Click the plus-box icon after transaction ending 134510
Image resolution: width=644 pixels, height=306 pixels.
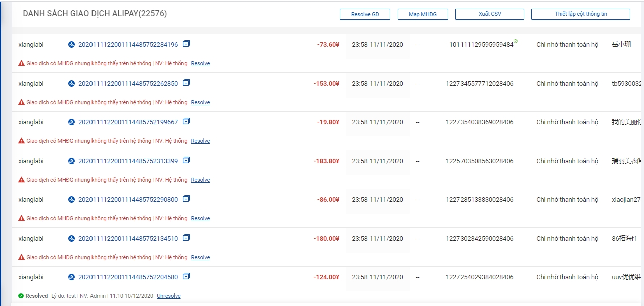point(186,238)
